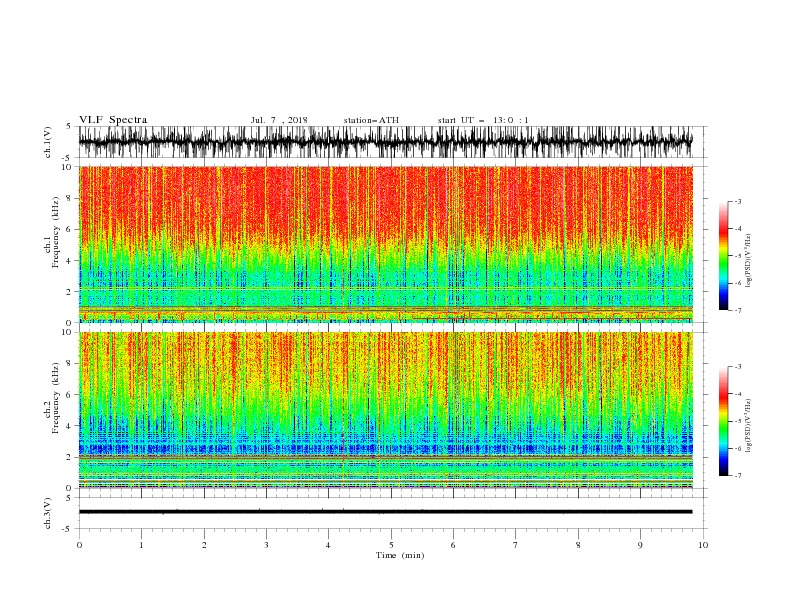Click the ch.1 color bar log(PSD) label
This screenshot has height=612, width=792.
coord(748,261)
